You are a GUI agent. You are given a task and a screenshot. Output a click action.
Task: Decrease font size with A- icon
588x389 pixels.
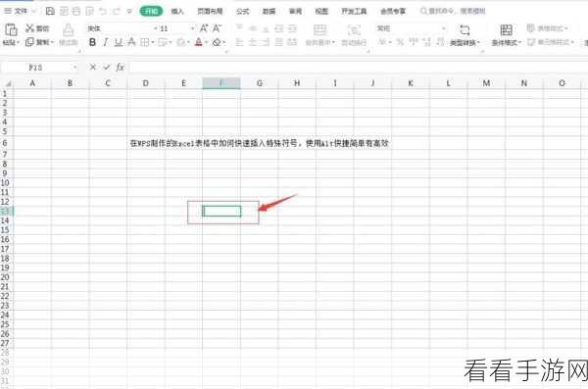[x=217, y=28]
